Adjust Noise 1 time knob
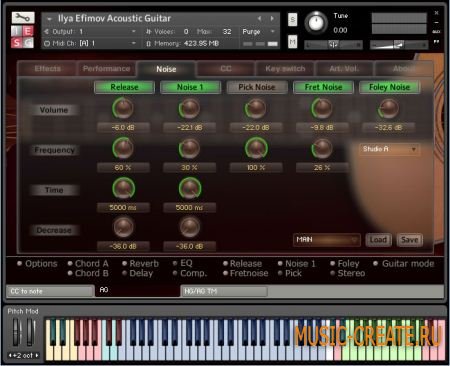The height and width of the screenshot is (366, 450). tap(189, 188)
